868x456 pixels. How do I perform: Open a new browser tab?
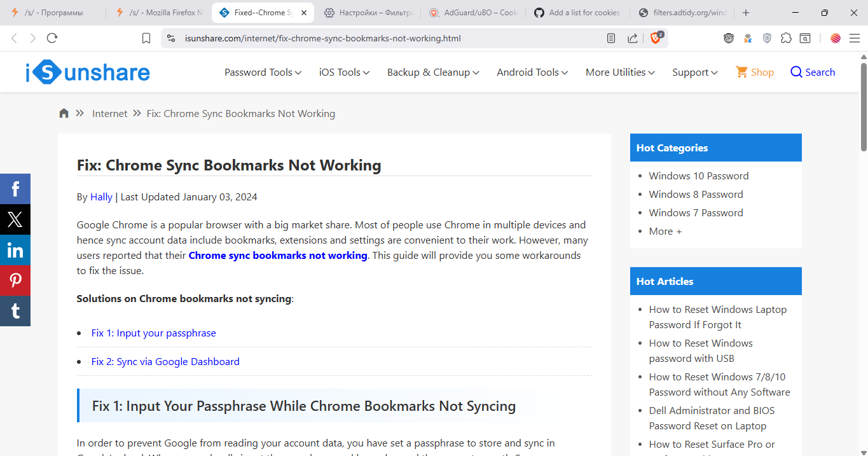pos(746,13)
